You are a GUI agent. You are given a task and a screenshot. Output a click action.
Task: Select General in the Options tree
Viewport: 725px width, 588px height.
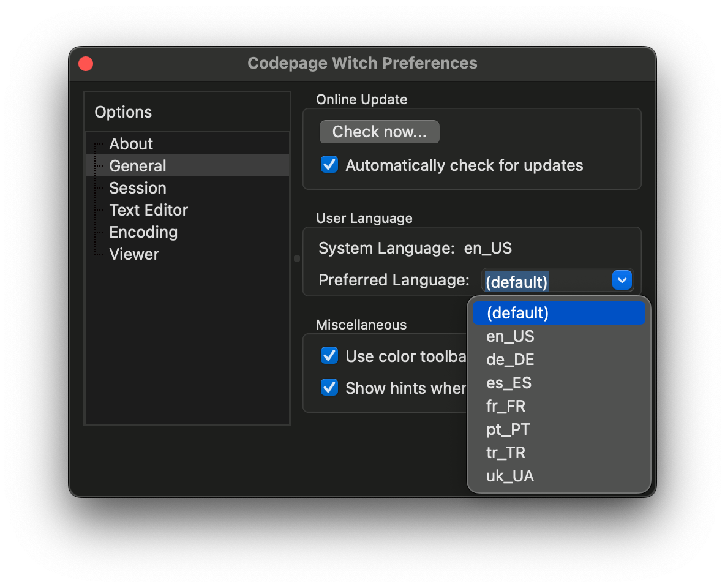(x=138, y=166)
